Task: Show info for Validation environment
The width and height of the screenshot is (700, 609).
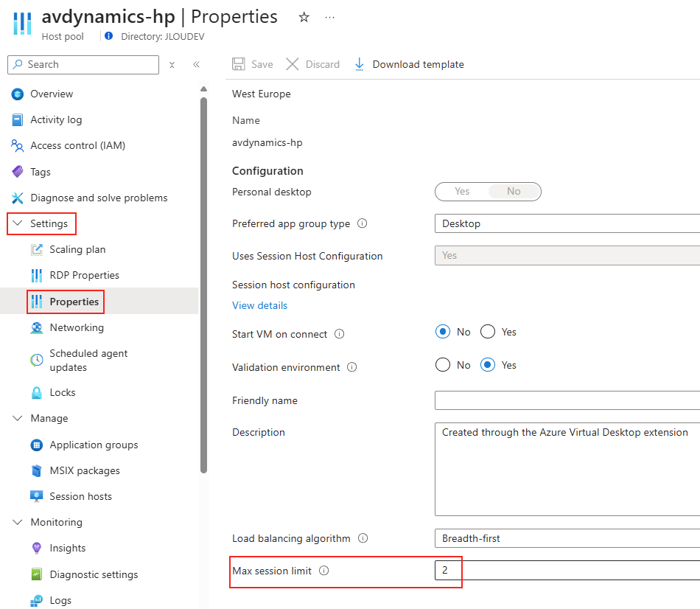Action: point(351,367)
